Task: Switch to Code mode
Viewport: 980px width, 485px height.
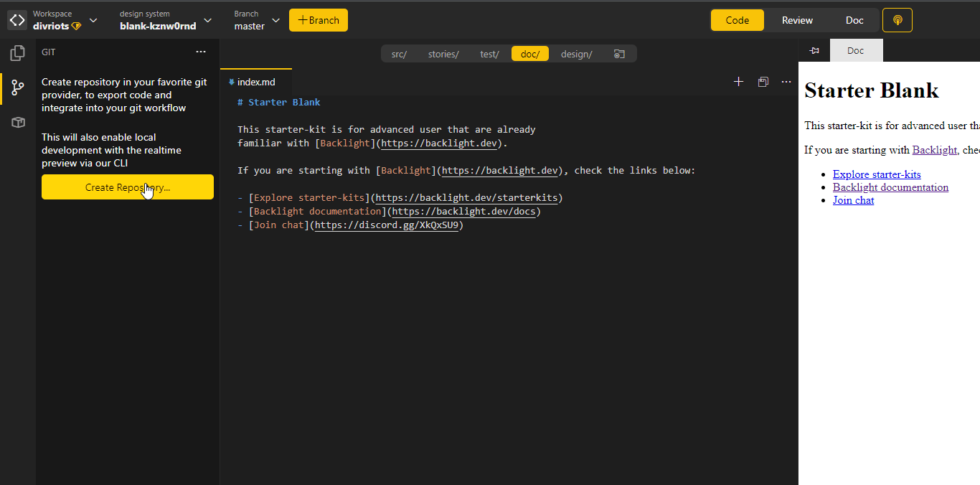Action: point(737,20)
